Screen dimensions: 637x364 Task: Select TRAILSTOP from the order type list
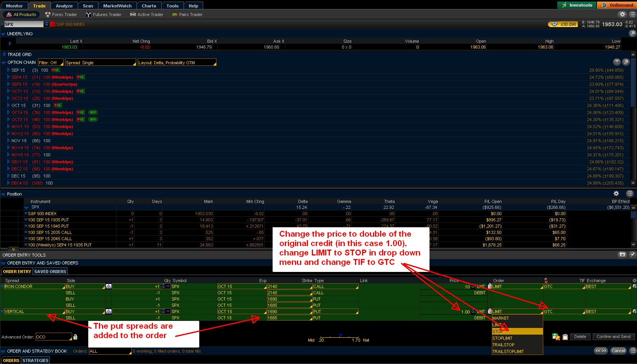pyautogui.click(x=517, y=345)
